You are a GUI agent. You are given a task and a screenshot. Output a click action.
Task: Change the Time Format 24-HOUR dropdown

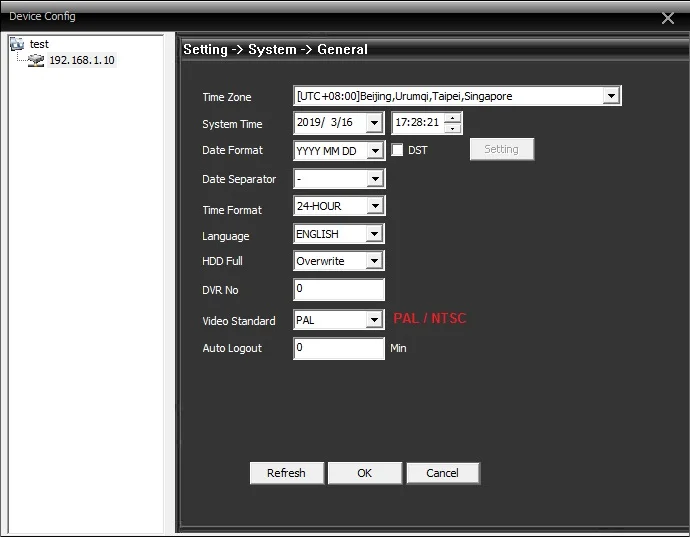(x=375, y=206)
